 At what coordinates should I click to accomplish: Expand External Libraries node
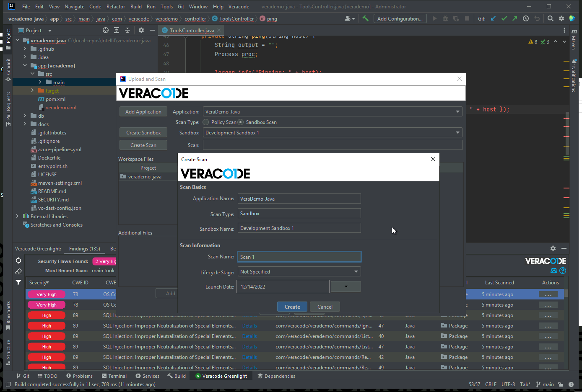click(x=17, y=217)
